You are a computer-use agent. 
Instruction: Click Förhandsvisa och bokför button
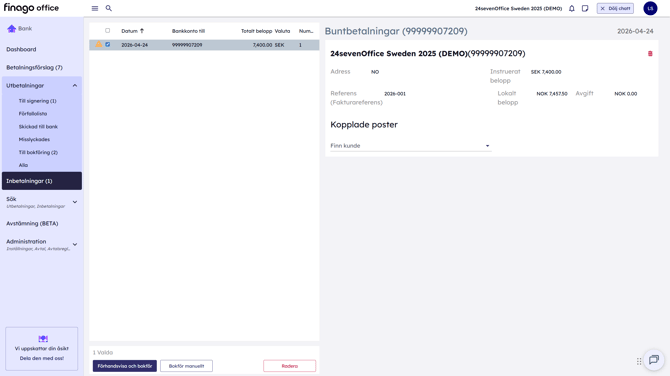[125, 366]
